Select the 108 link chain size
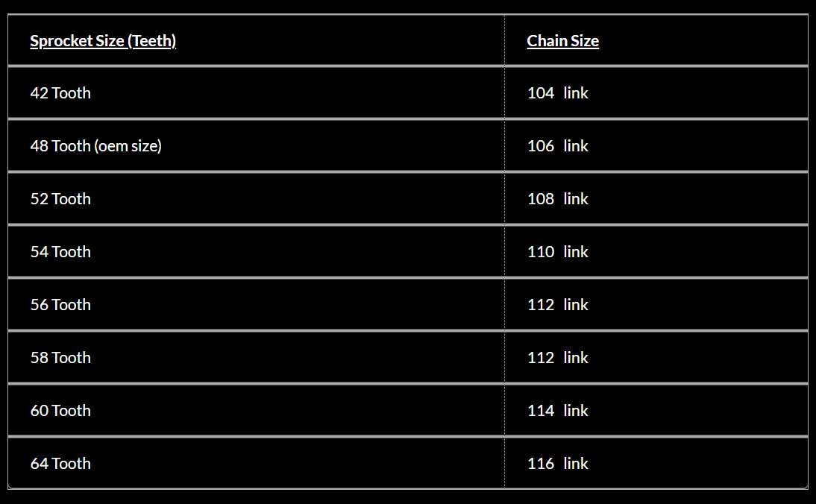 (x=557, y=199)
